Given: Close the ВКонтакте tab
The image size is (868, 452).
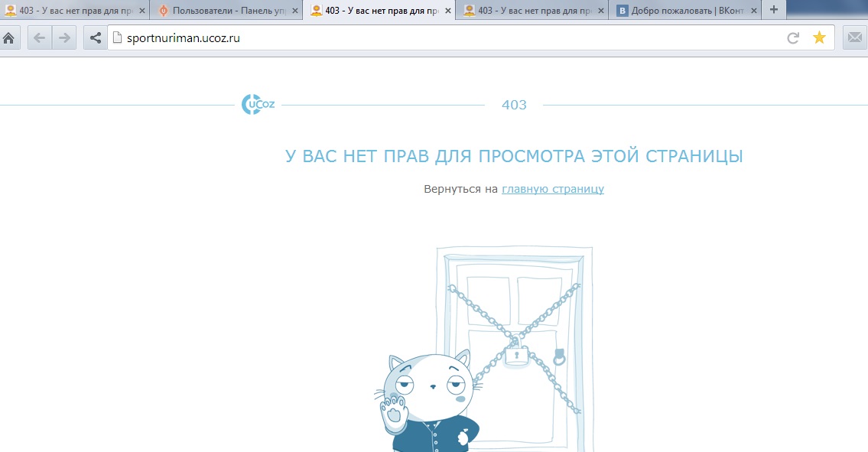Looking at the screenshot, I should [753, 11].
